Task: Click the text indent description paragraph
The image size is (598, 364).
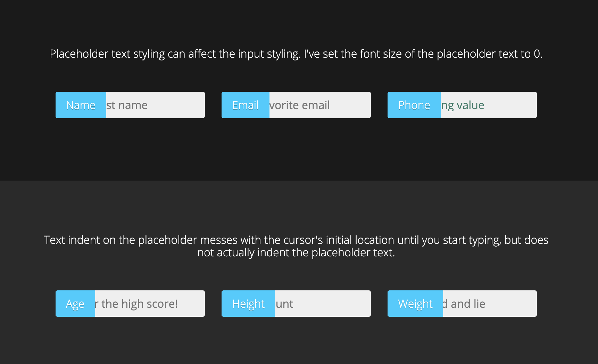Action: (x=296, y=246)
